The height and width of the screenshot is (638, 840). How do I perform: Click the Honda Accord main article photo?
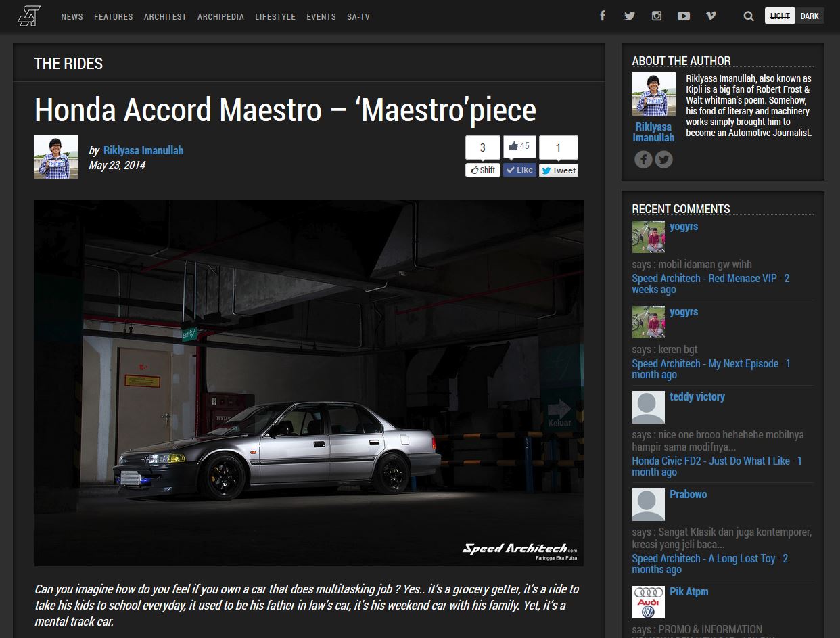click(x=308, y=383)
